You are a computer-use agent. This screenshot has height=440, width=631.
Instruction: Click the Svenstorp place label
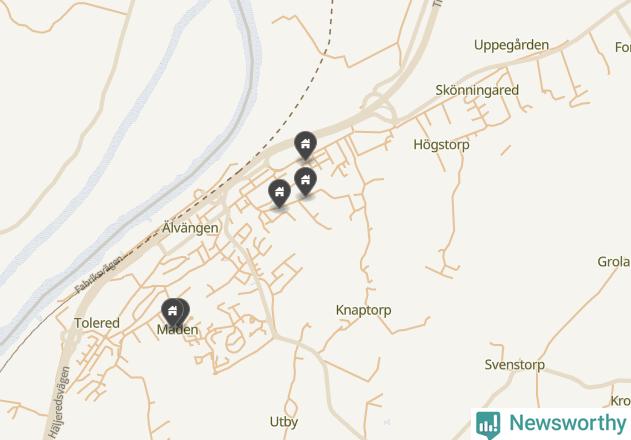(x=515, y=365)
